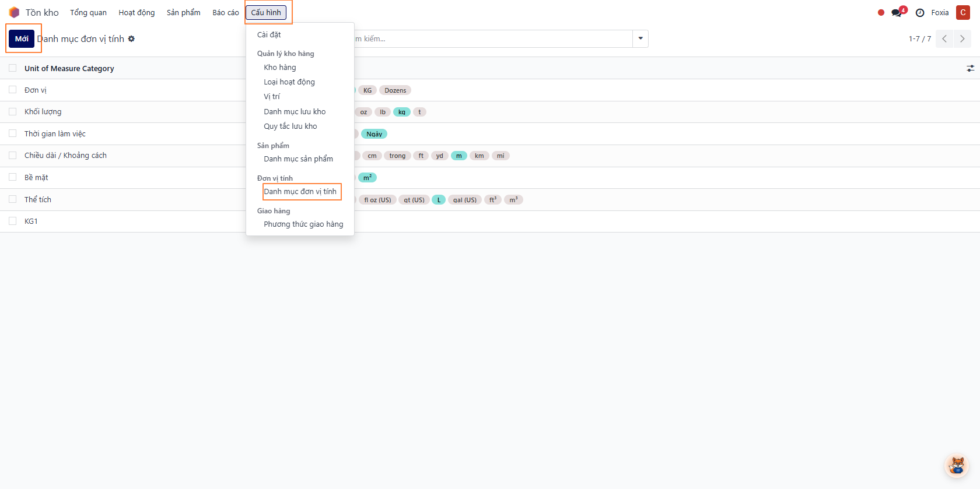
Task: Select Danh mục đơn vị tính menu item
Action: coord(300,192)
